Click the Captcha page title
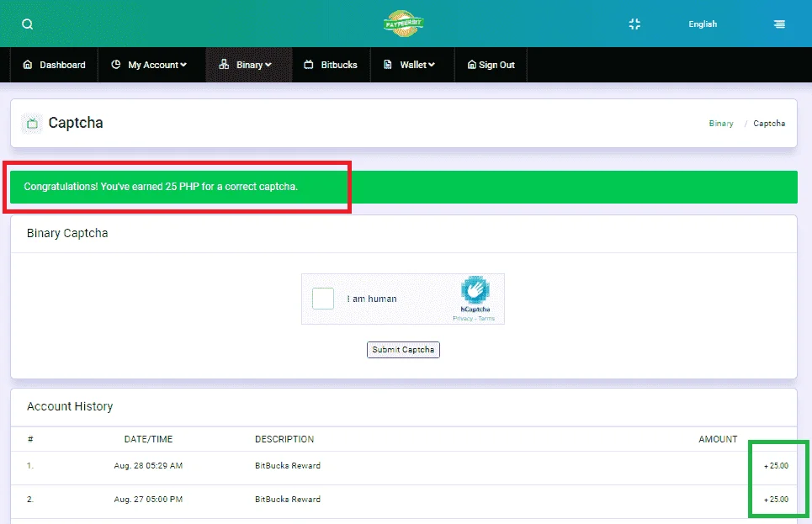 pyautogui.click(x=76, y=123)
